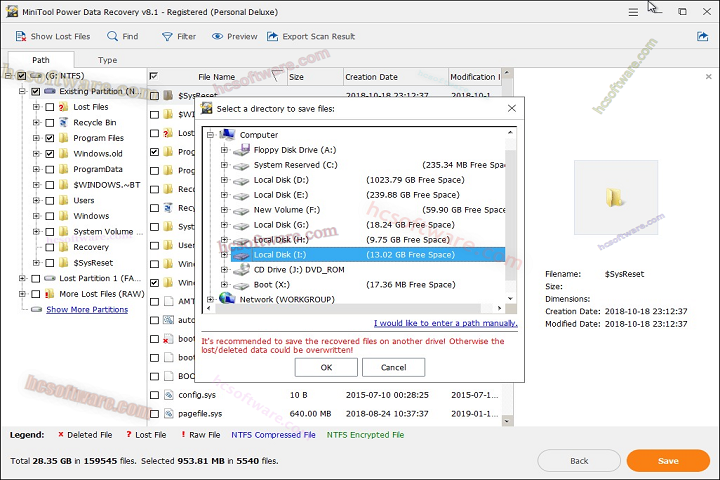Switch to the Type tab

[x=107, y=60]
